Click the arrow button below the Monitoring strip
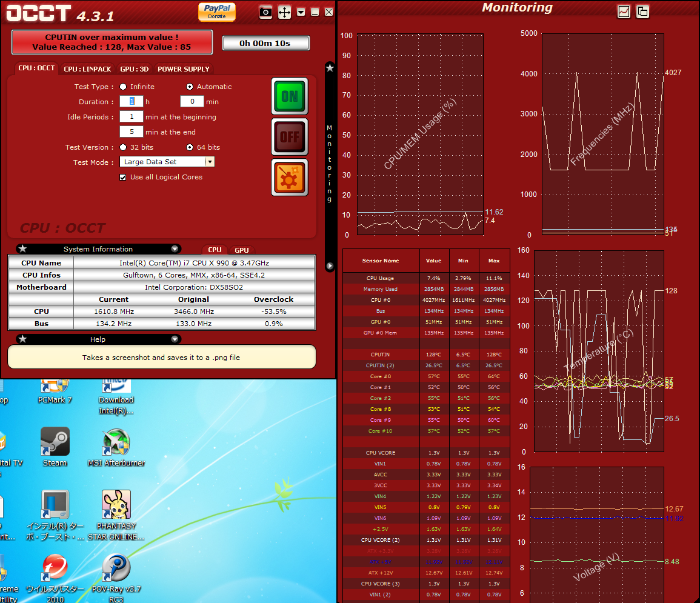This screenshot has height=603, width=700. click(330, 266)
